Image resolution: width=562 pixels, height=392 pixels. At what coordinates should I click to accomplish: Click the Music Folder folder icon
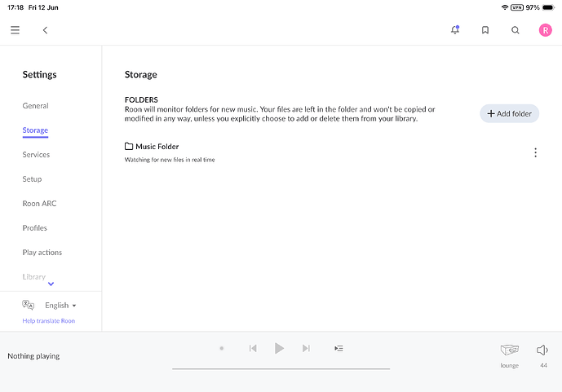pos(129,146)
